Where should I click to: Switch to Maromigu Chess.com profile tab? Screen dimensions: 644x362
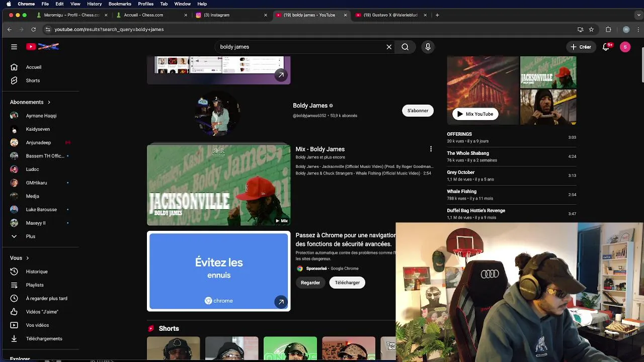click(71, 15)
